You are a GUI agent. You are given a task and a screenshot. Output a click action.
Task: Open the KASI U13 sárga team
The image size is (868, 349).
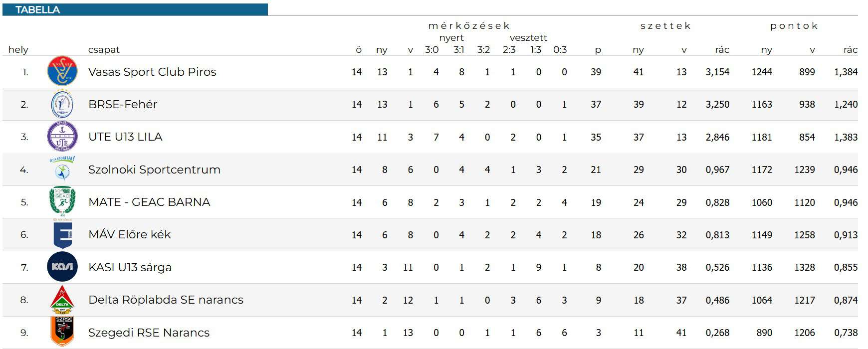(x=130, y=267)
